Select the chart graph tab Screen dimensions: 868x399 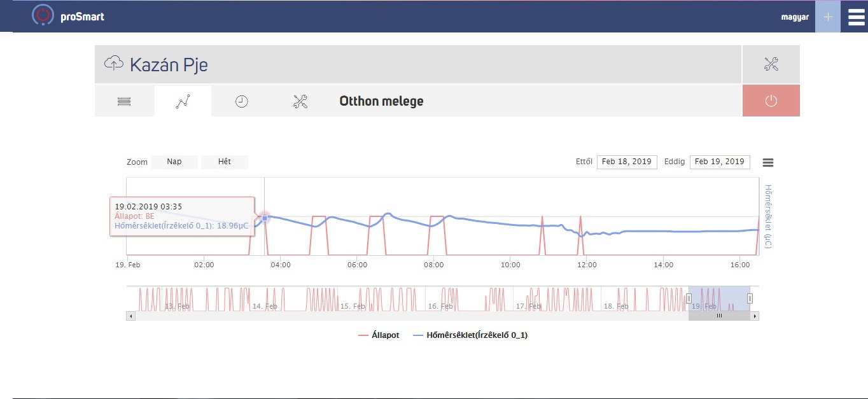(183, 101)
